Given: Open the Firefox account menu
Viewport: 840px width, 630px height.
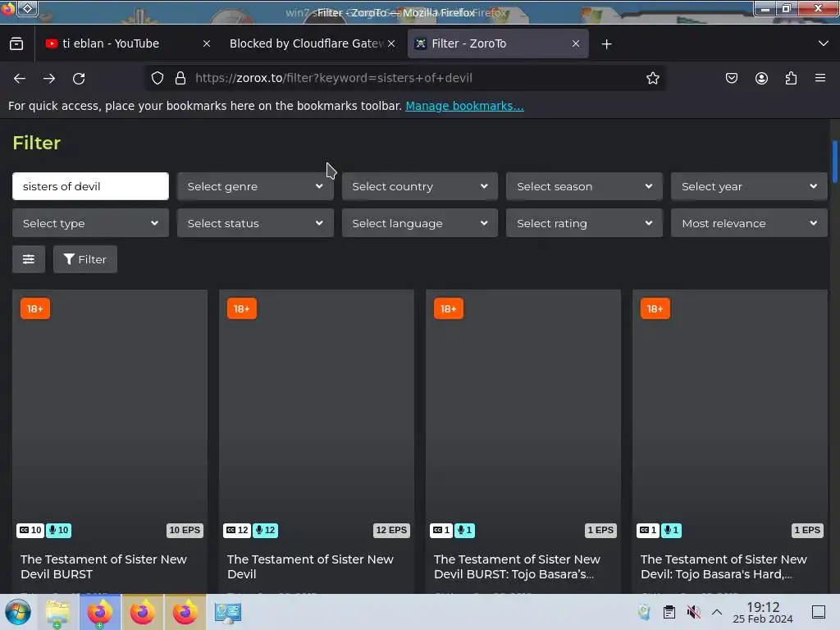Looking at the screenshot, I should coord(761,78).
